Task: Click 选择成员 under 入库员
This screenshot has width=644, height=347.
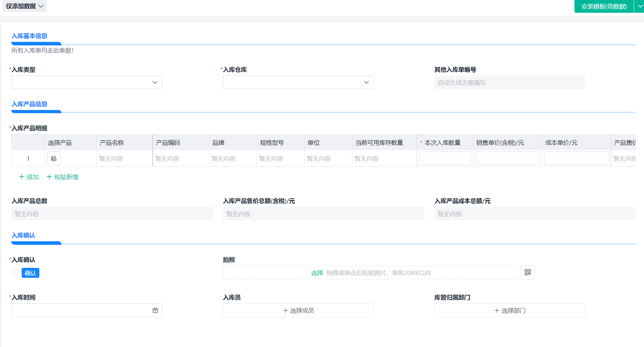Action: pyautogui.click(x=298, y=310)
